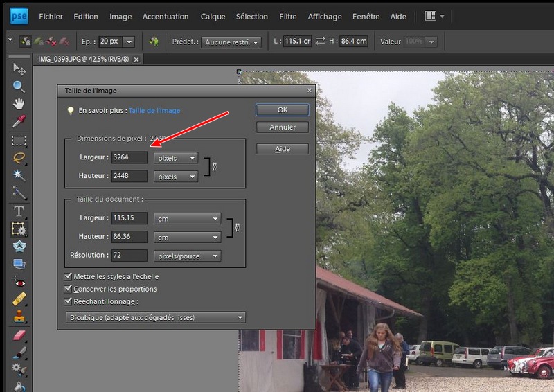Image resolution: width=554 pixels, height=392 pixels.
Task: Open pixel Hauteur units dropdown
Action: coord(176,177)
